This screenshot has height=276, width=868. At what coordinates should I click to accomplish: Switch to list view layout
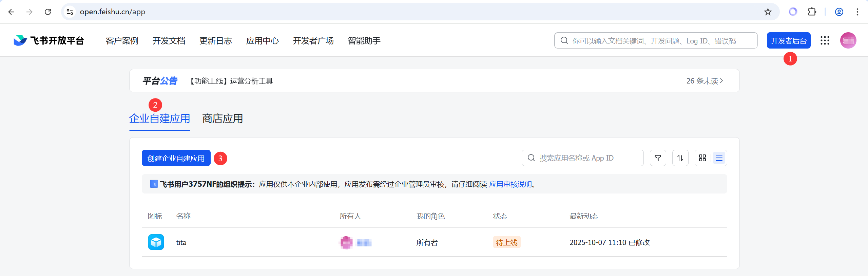point(719,158)
